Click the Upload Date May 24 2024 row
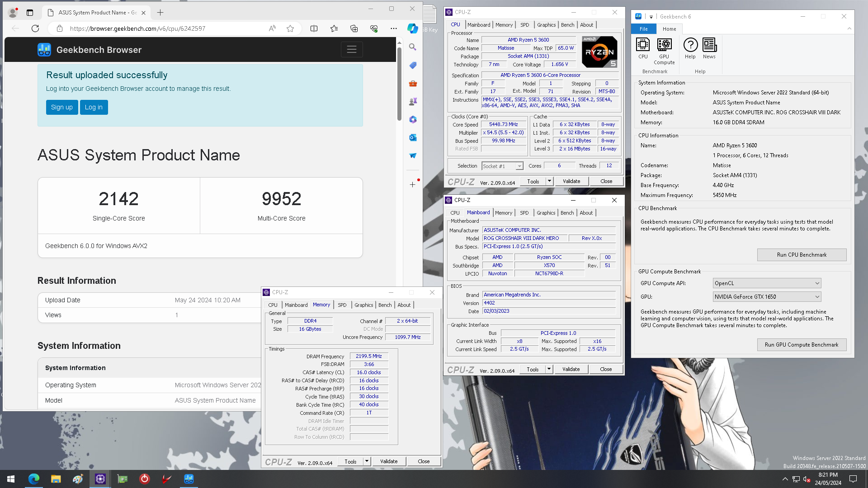The width and height of the screenshot is (868, 488). [x=149, y=300]
